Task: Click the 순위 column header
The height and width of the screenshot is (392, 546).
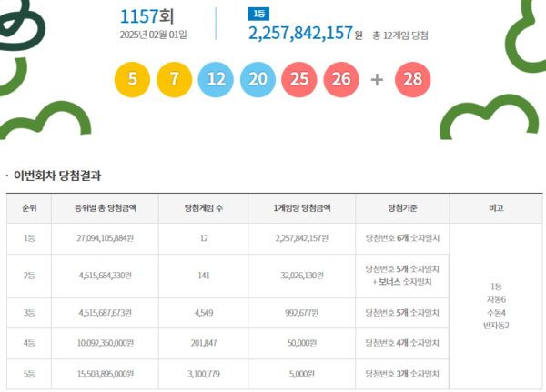Action: pos(29,208)
